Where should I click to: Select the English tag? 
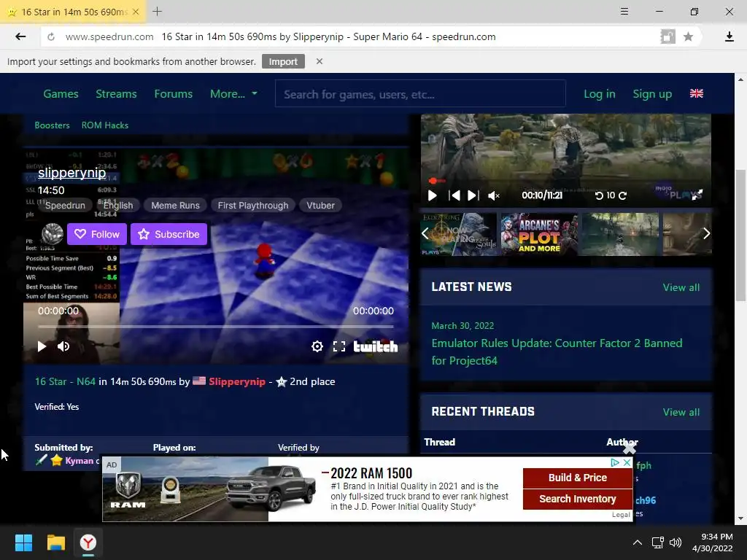coord(117,205)
